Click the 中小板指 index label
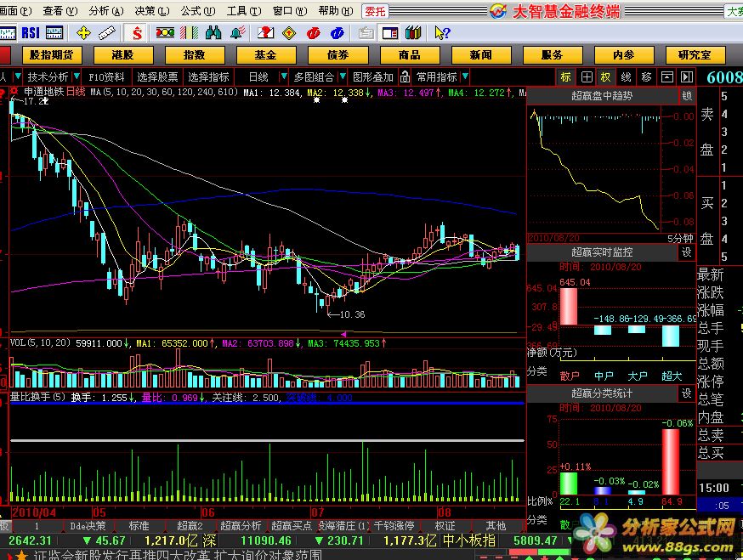This screenshot has height=560, width=743. click(469, 540)
